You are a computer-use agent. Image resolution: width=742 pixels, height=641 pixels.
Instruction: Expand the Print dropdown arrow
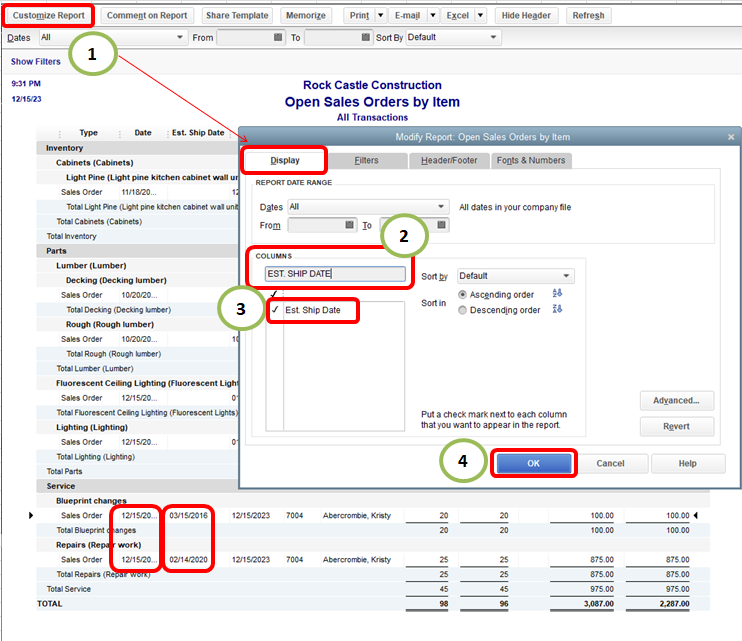pos(380,15)
